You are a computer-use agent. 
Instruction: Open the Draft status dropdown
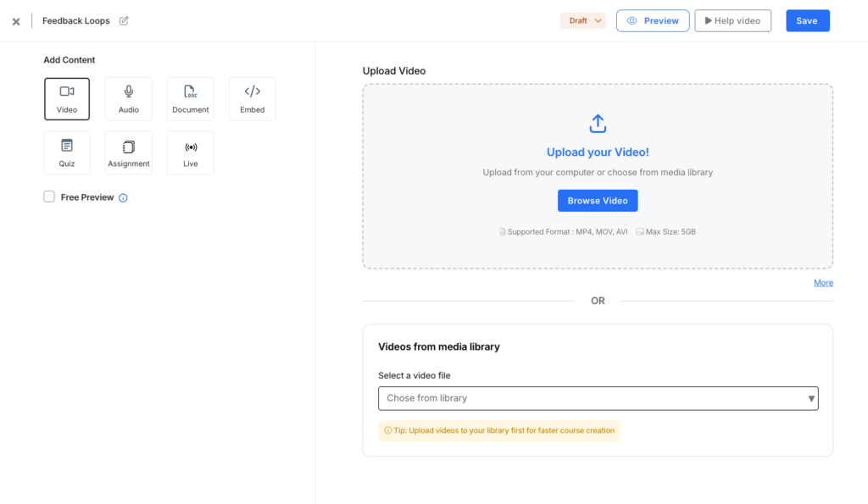coord(583,20)
